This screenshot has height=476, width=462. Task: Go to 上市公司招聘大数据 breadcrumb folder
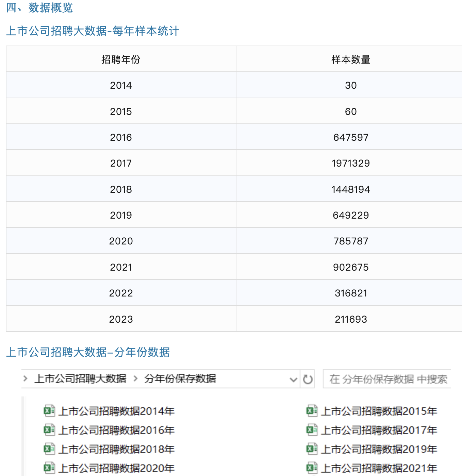click(80, 378)
